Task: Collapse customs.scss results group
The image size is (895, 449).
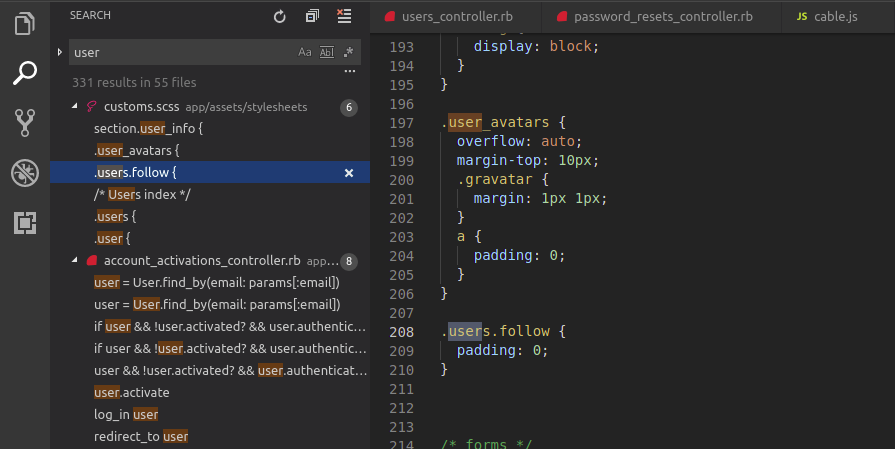Action: 76,107
